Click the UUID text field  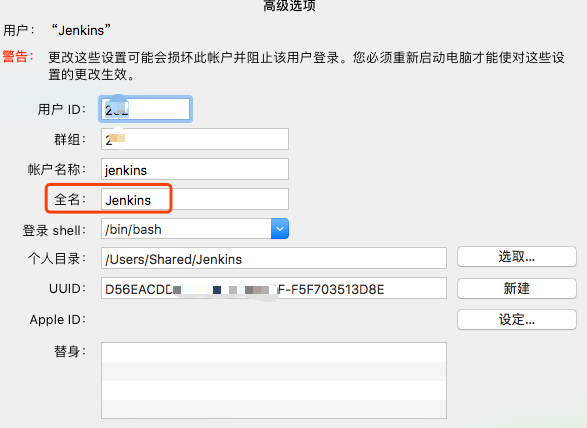click(x=274, y=288)
